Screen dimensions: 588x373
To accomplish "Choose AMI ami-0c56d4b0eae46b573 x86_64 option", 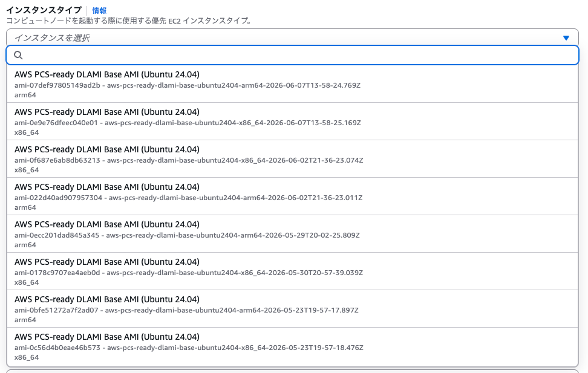I will tap(293, 347).
